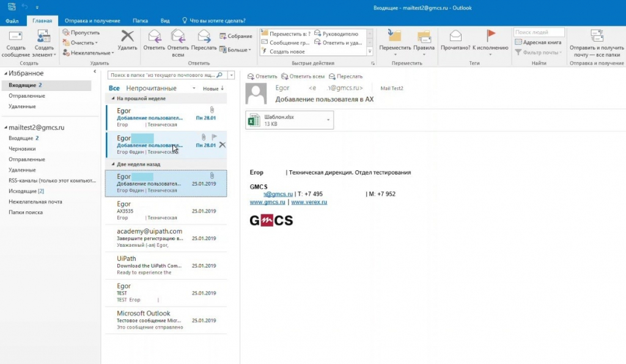Select quick step Руководителю
This screenshot has height=364, width=626.
coord(336,34)
